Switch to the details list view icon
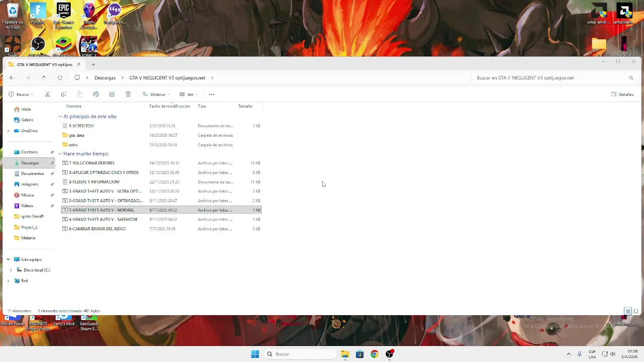Viewport: 644px width, 362px height. (628, 311)
